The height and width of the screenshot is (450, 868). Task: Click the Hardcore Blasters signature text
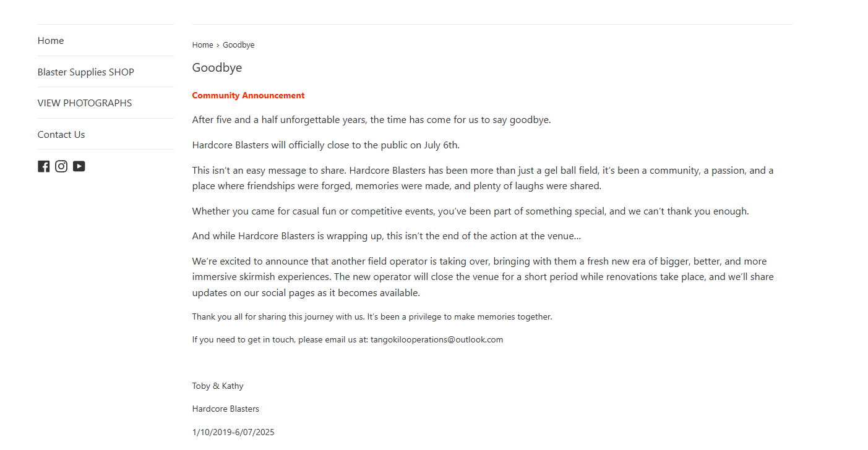(x=226, y=409)
